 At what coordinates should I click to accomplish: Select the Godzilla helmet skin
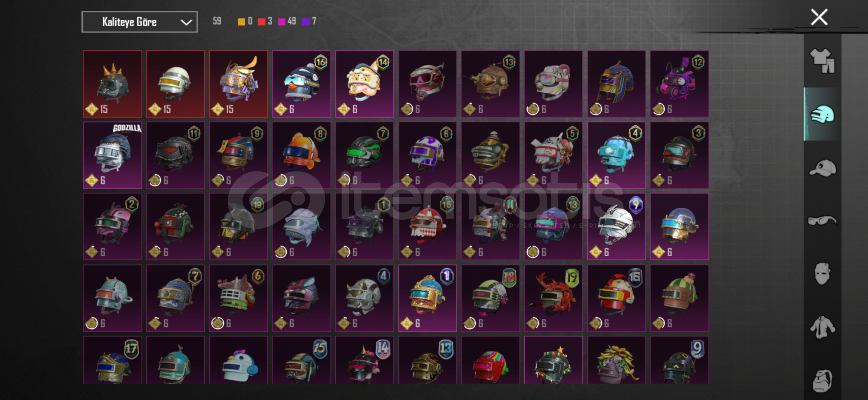click(112, 155)
